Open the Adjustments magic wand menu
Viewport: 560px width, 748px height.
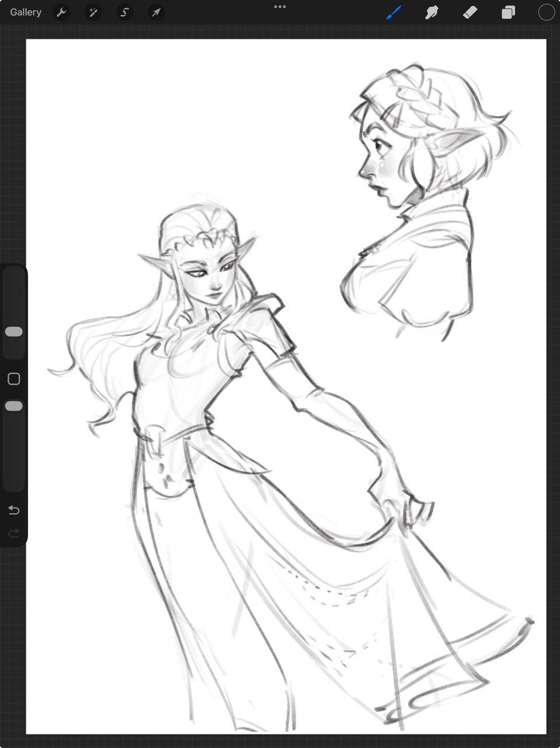pos(93,12)
